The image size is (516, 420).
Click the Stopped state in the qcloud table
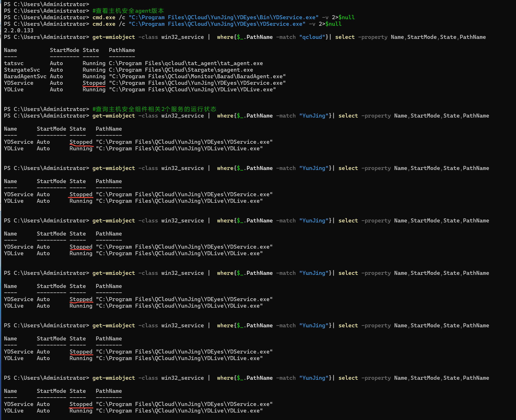click(94, 83)
